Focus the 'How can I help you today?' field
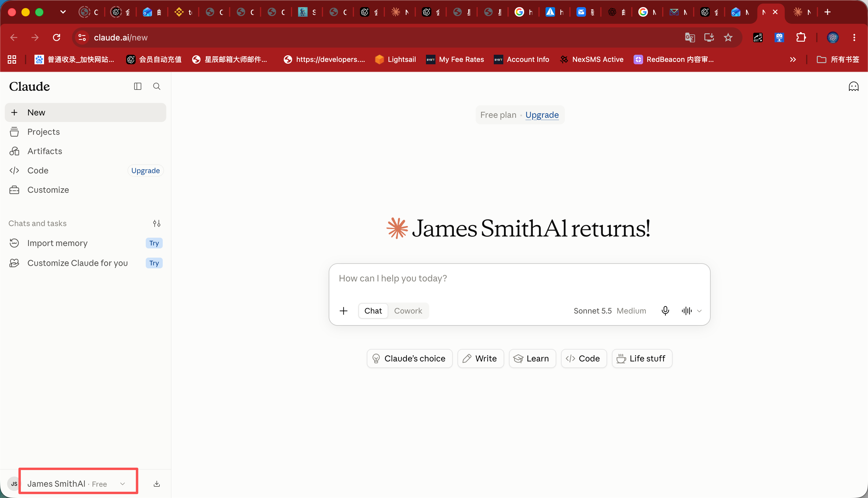 coord(519,278)
